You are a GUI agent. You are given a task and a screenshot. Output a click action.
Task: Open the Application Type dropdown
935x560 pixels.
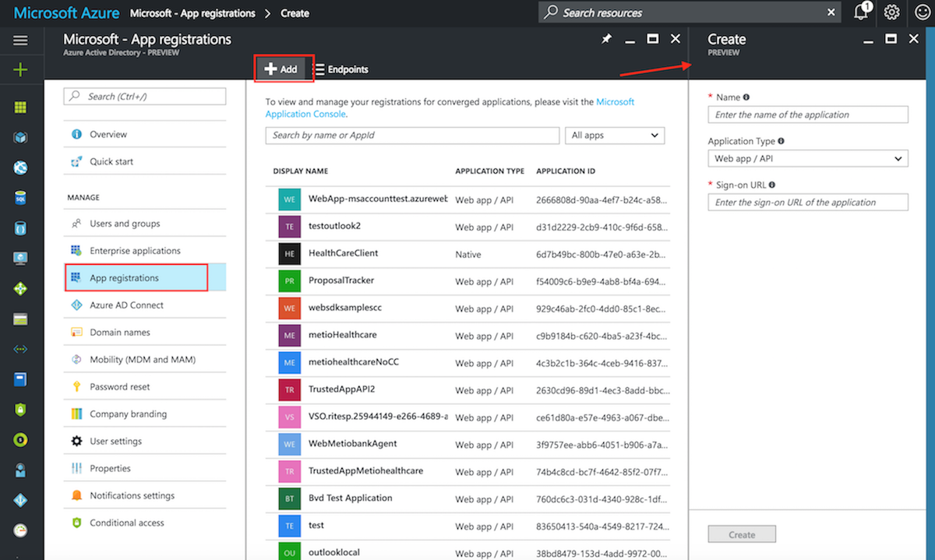pyautogui.click(x=808, y=158)
